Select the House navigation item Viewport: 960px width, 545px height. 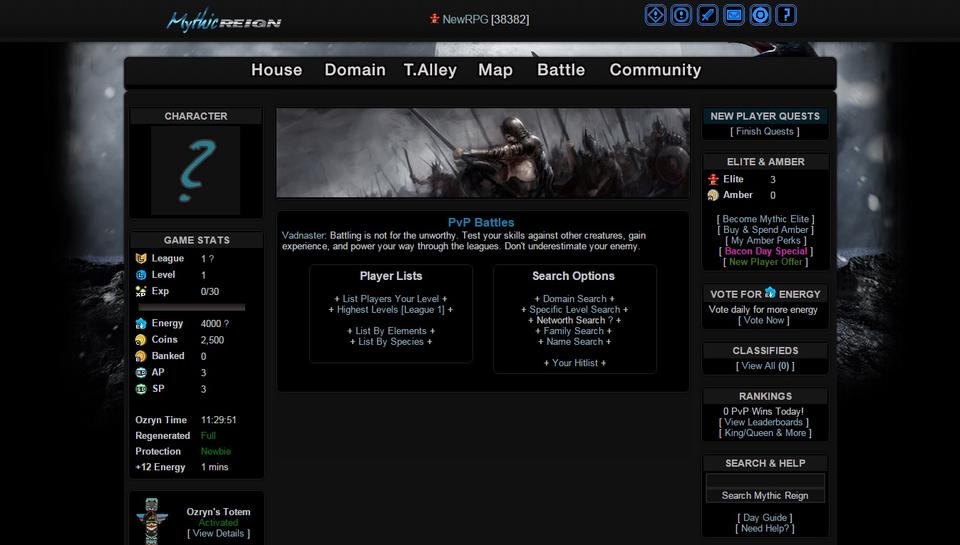(276, 70)
